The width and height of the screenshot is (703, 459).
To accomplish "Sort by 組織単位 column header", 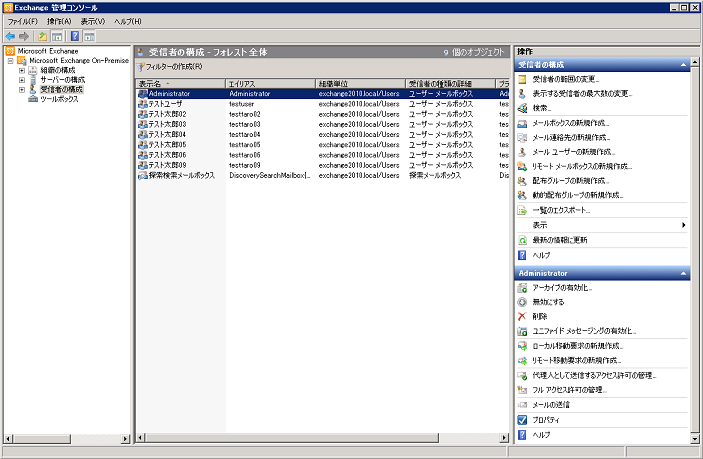I will point(360,84).
